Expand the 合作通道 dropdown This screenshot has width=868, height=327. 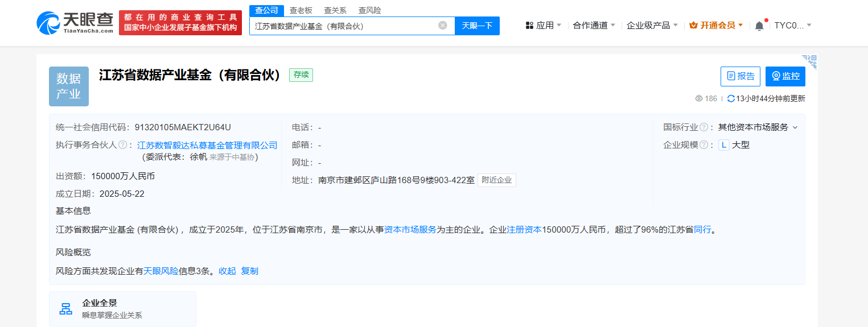pyautogui.click(x=612, y=25)
